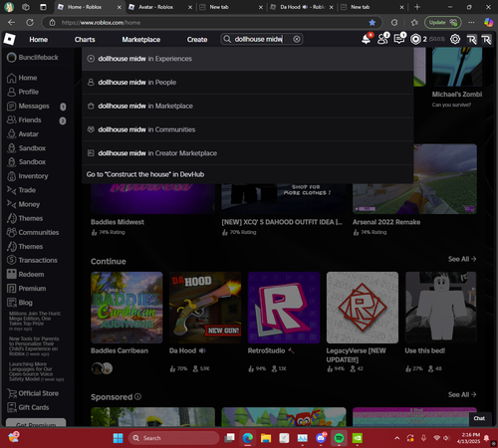Open Spotify from the Windows taskbar

(339, 438)
